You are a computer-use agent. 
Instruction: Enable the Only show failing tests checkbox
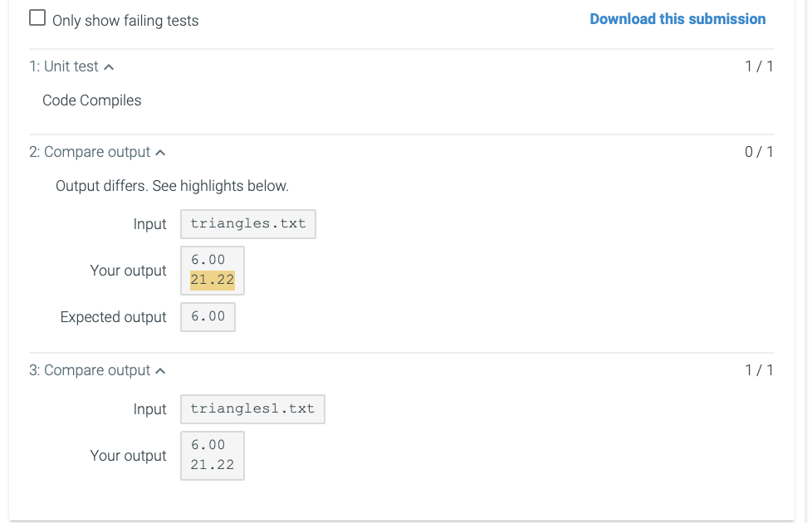(37, 15)
